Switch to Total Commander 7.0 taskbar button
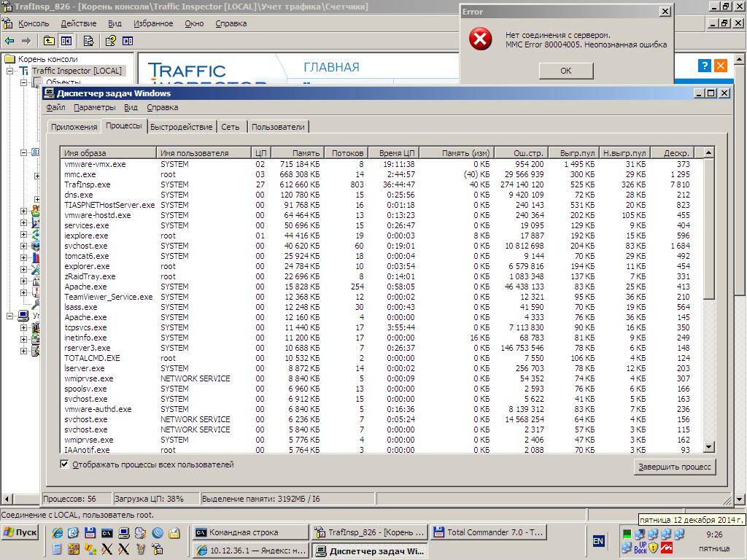 [488, 532]
